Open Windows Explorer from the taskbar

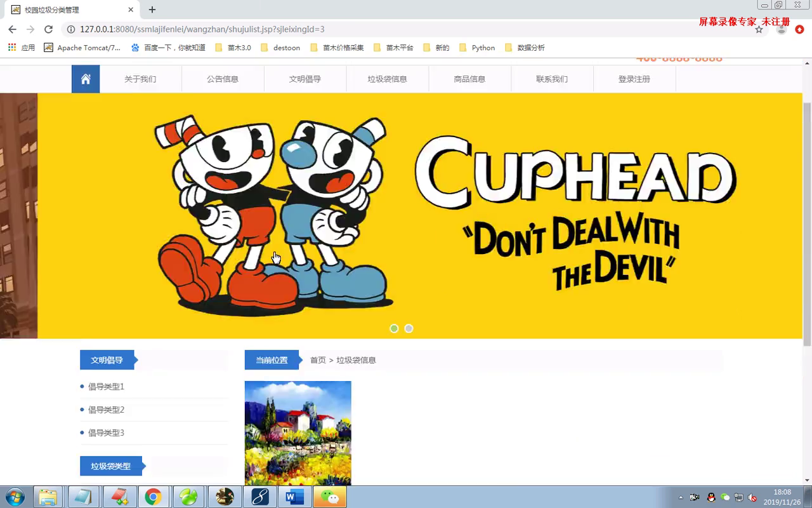click(x=48, y=497)
